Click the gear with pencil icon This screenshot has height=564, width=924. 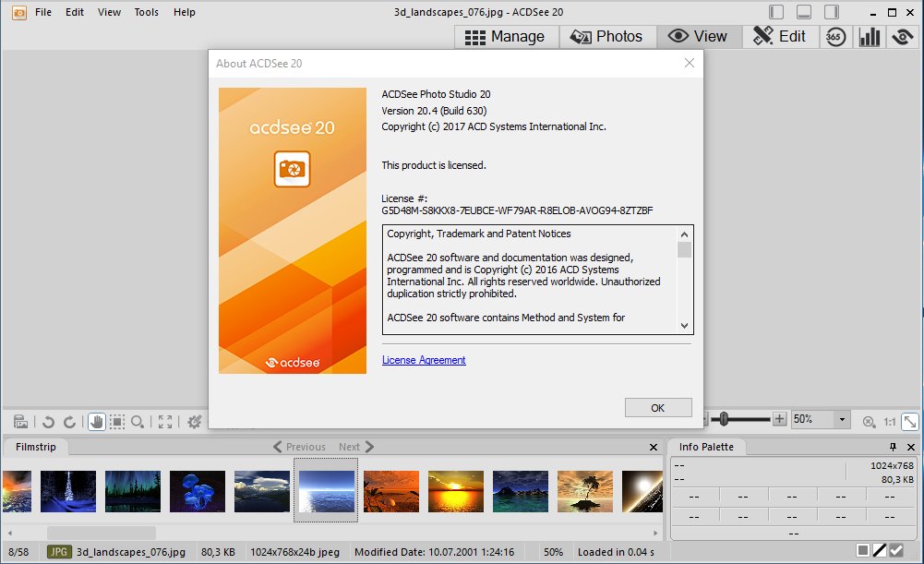tap(195, 422)
